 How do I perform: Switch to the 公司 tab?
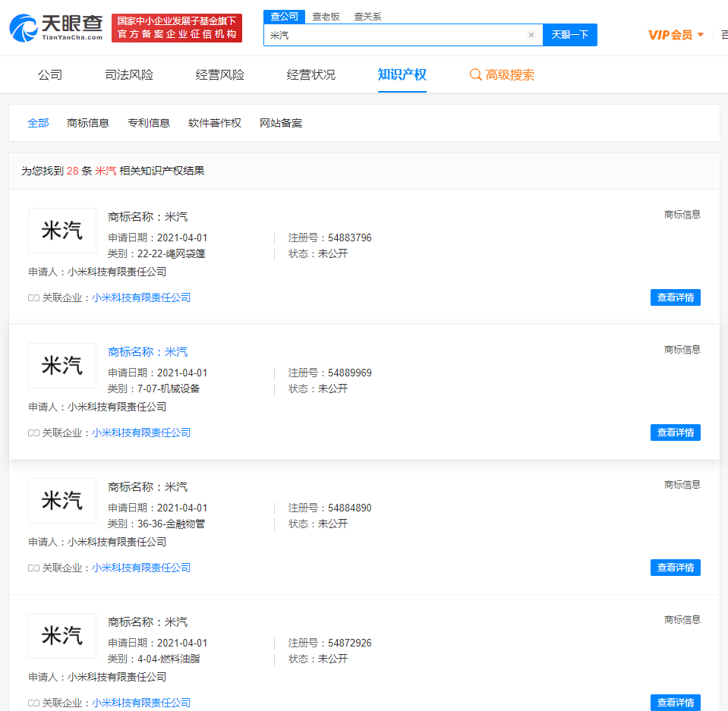pos(50,74)
